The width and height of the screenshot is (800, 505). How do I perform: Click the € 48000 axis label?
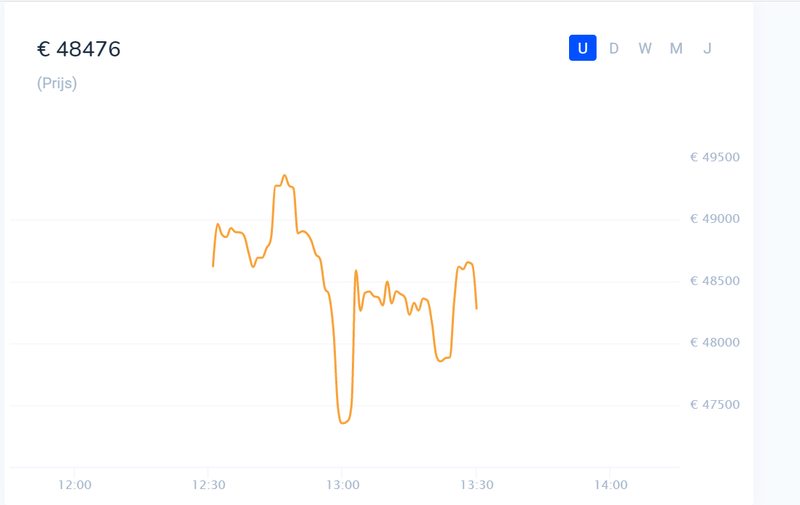point(715,343)
